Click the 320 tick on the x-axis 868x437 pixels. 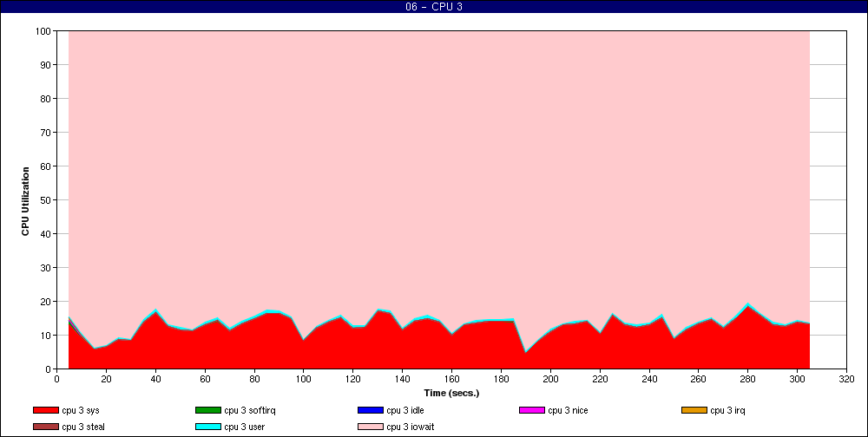pos(847,379)
